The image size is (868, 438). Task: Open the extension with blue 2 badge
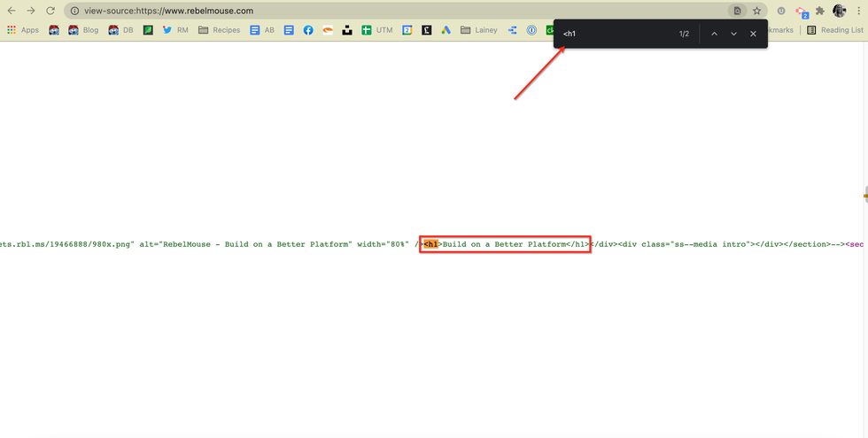point(802,12)
